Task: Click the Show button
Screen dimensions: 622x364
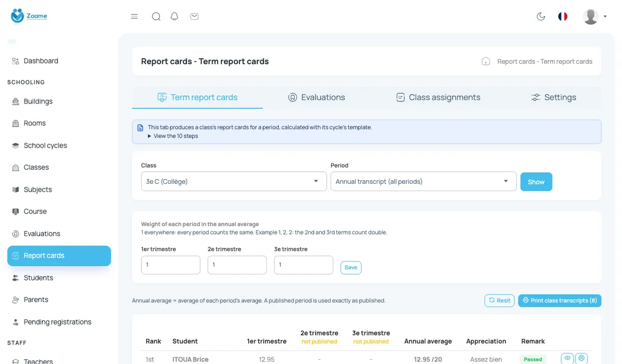Action: (x=536, y=182)
